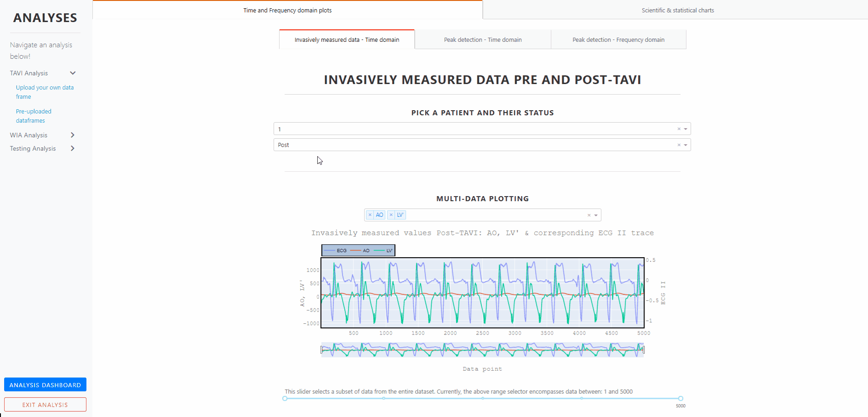
Task: Open the Peak detection - Time domain tab
Action: click(482, 39)
